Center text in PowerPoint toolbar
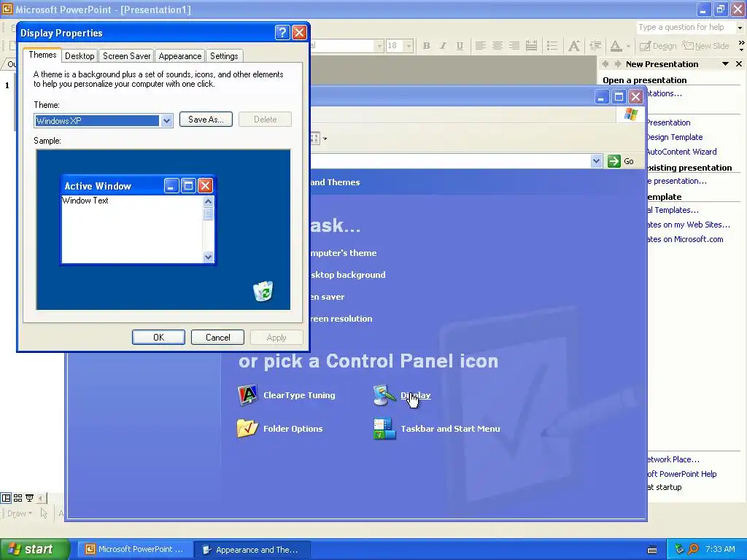747x560 pixels. pos(497,46)
